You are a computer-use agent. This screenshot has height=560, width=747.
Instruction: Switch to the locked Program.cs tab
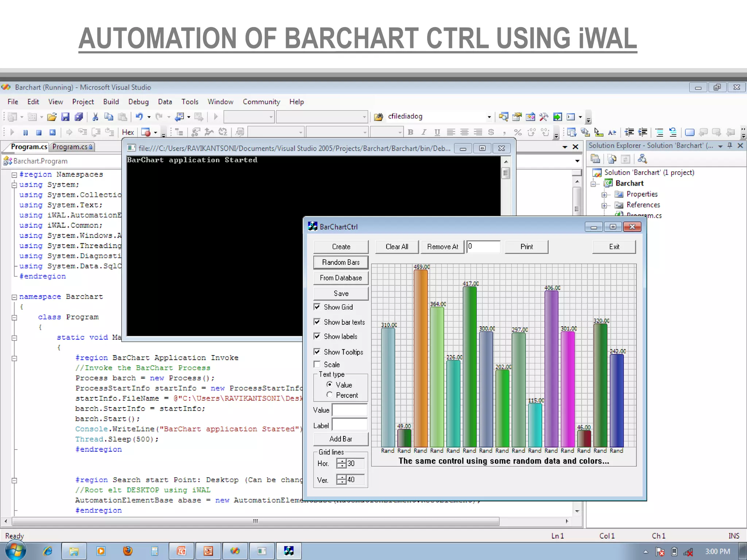pos(72,147)
